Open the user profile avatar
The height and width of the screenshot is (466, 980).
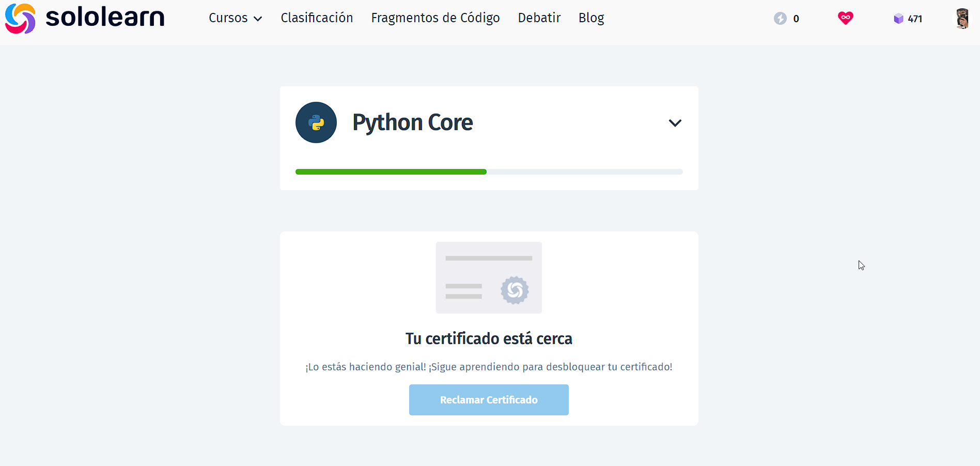[x=962, y=19]
